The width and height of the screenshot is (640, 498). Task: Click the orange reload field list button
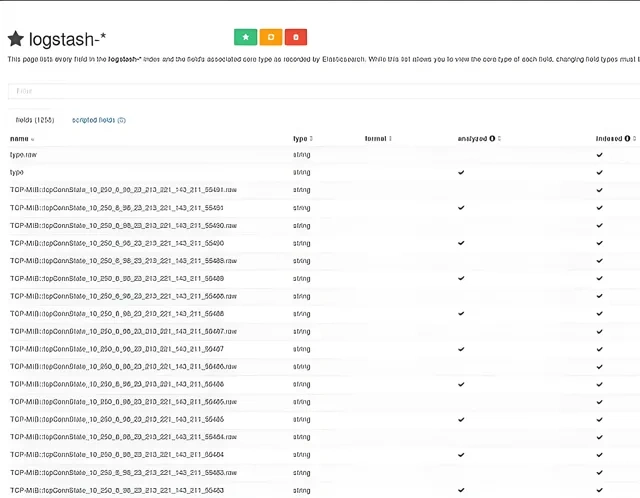(271, 37)
